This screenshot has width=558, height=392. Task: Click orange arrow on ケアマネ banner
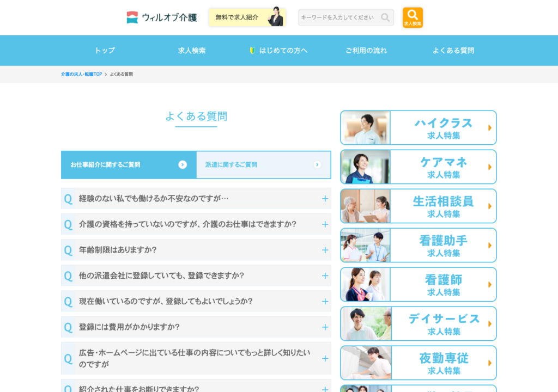[490, 167]
